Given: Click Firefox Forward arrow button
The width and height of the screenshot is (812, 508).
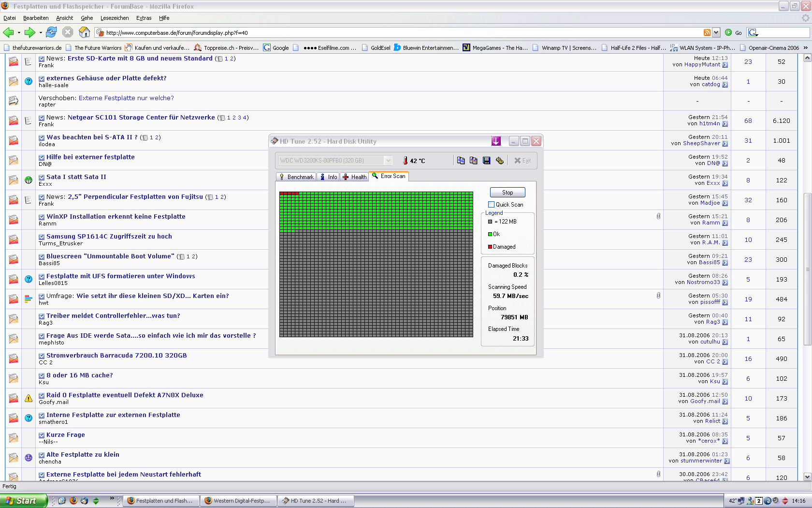Looking at the screenshot, I should [30, 32].
